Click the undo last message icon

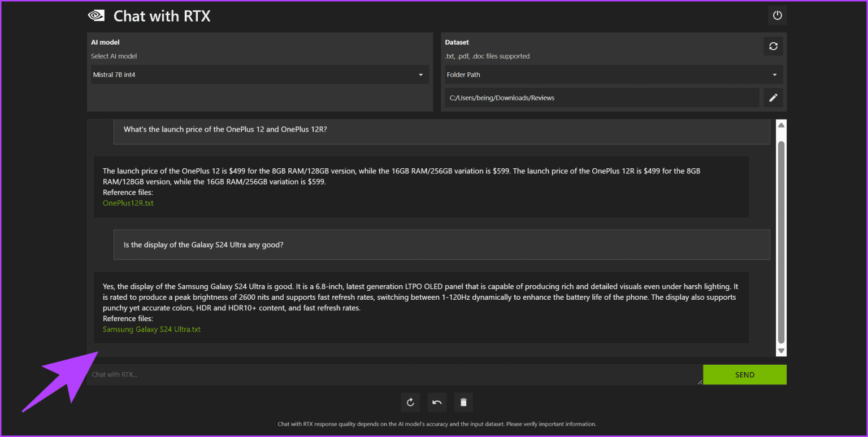pos(437,402)
